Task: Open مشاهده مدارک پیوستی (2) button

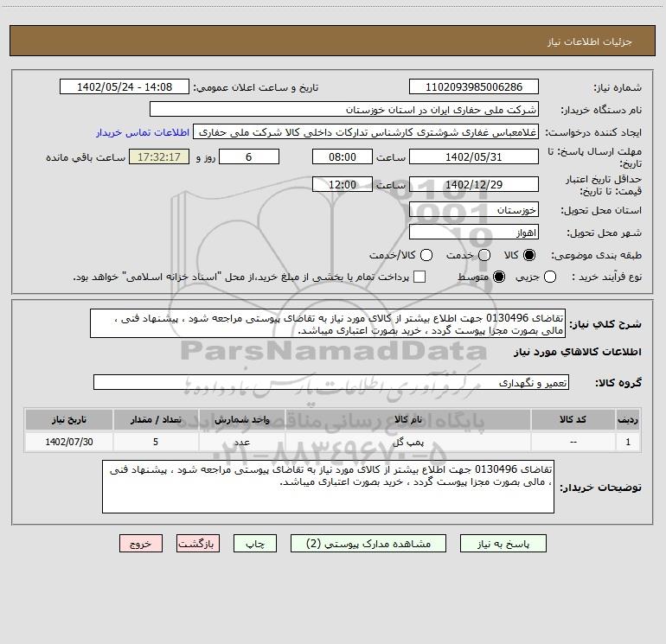Action: 368,544
